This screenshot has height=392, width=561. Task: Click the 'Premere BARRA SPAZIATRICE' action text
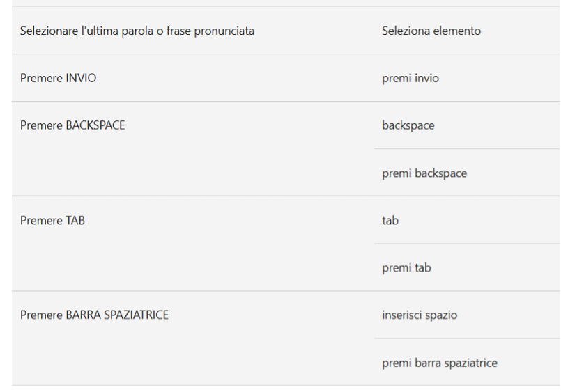(x=94, y=315)
